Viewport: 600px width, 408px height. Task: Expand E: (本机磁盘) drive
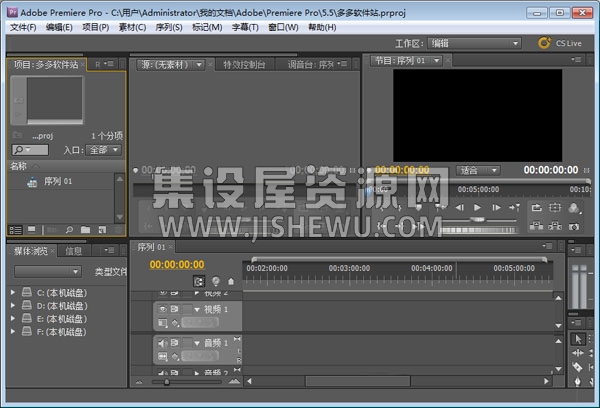(13, 318)
